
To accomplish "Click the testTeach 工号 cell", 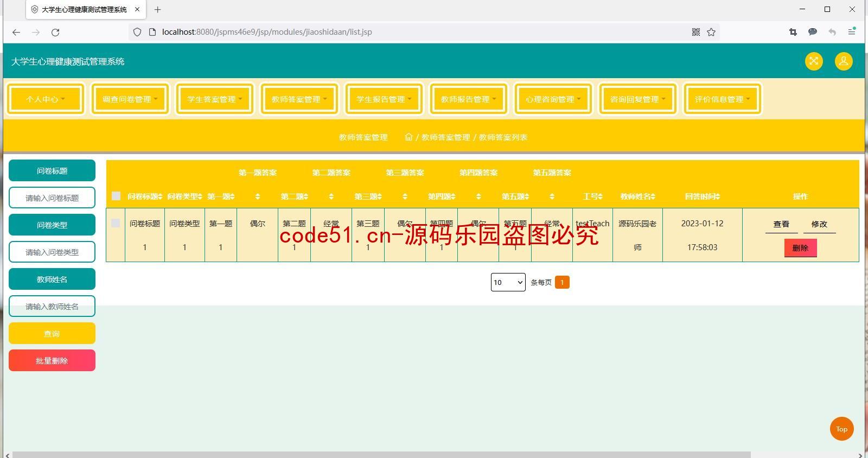I will (x=592, y=235).
